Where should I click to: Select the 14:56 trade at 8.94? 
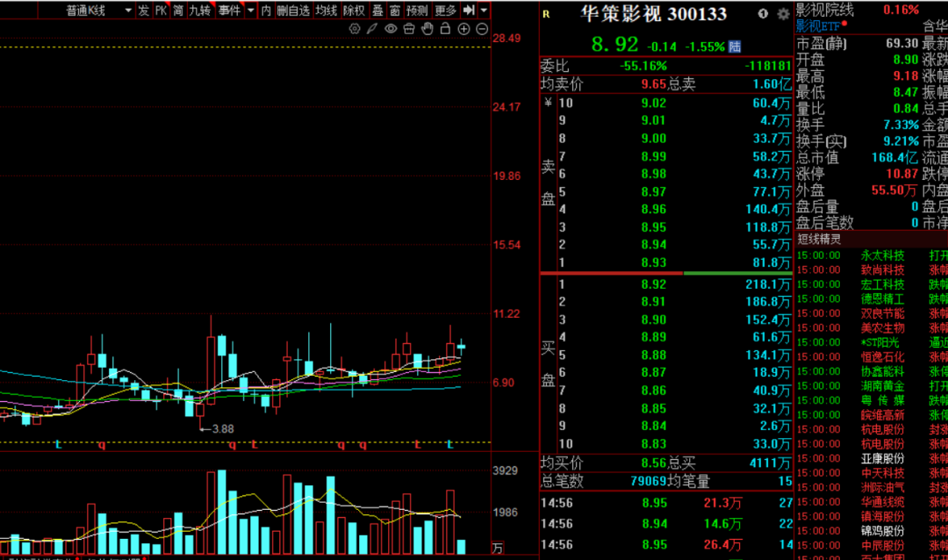(666, 524)
